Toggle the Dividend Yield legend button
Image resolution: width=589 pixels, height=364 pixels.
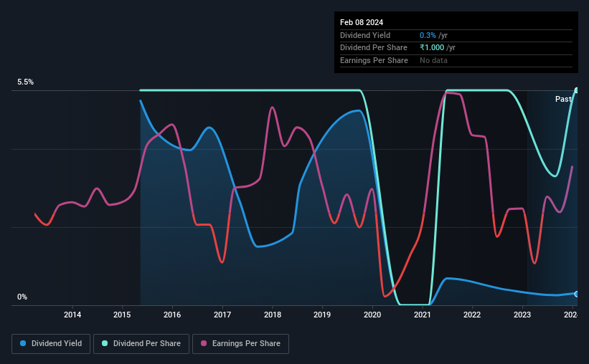pyautogui.click(x=51, y=343)
